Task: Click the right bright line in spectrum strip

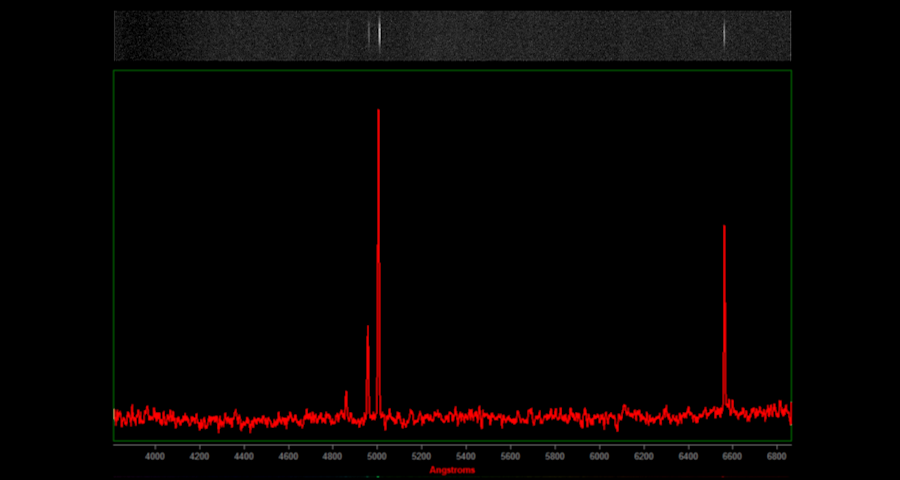Action: point(724,34)
